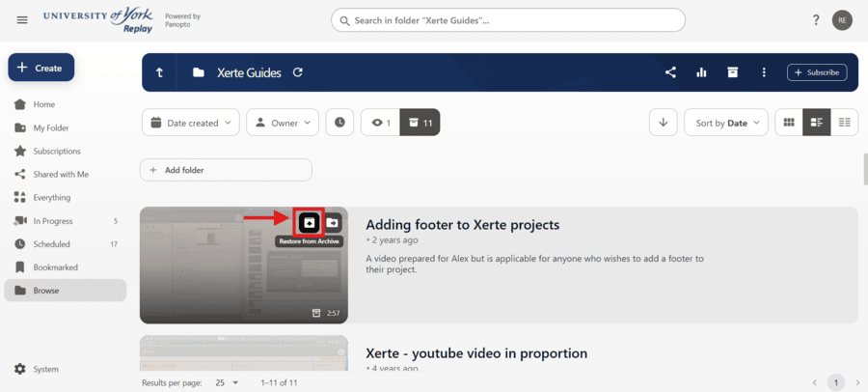
Task: Restore Adding footer video from Archive
Action: coord(310,222)
